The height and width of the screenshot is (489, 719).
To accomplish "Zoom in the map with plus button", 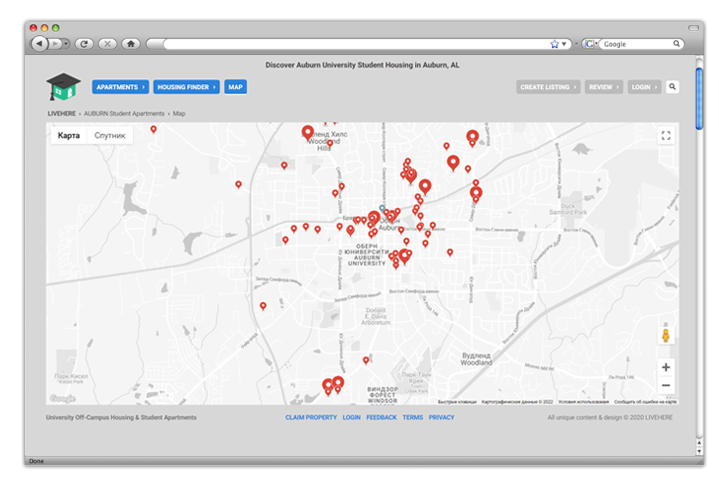I will coord(666,367).
